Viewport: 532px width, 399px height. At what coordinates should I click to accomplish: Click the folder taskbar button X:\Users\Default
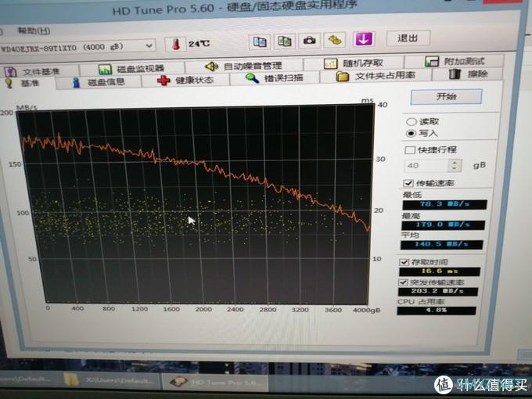point(111,381)
